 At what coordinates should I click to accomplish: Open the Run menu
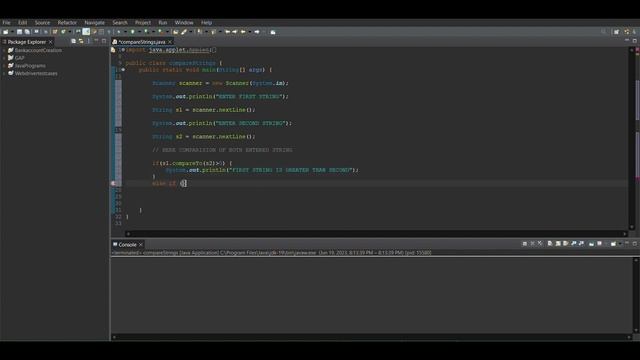point(162,22)
